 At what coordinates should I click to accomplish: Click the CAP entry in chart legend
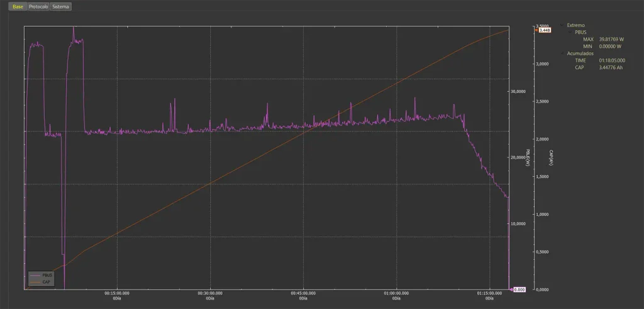tap(41, 282)
